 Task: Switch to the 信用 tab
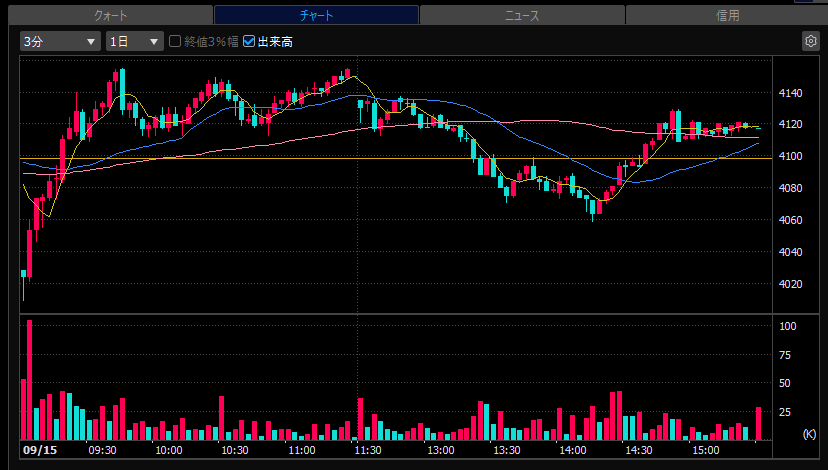(727, 15)
